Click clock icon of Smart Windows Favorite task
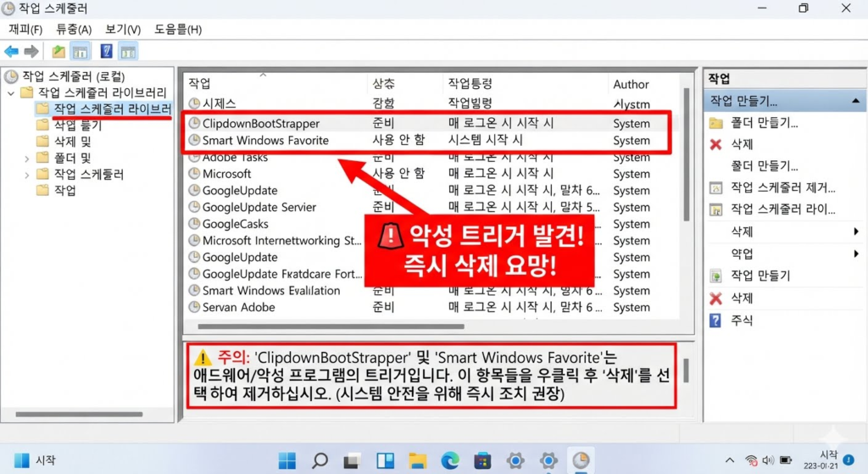 point(194,140)
